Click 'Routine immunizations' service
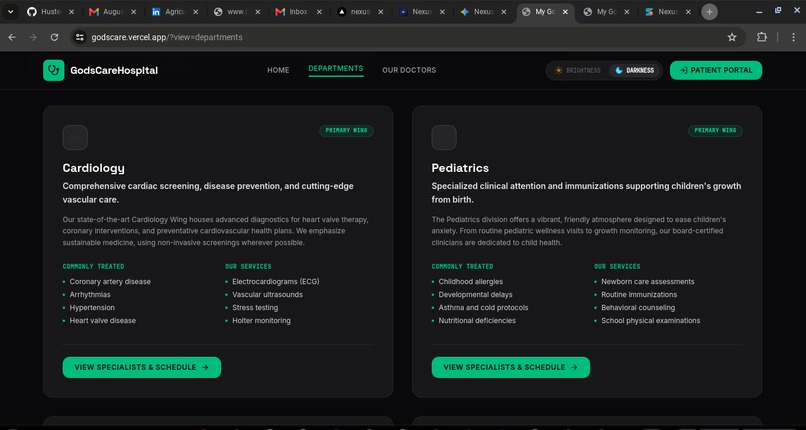The height and width of the screenshot is (430, 806). pos(639,294)
